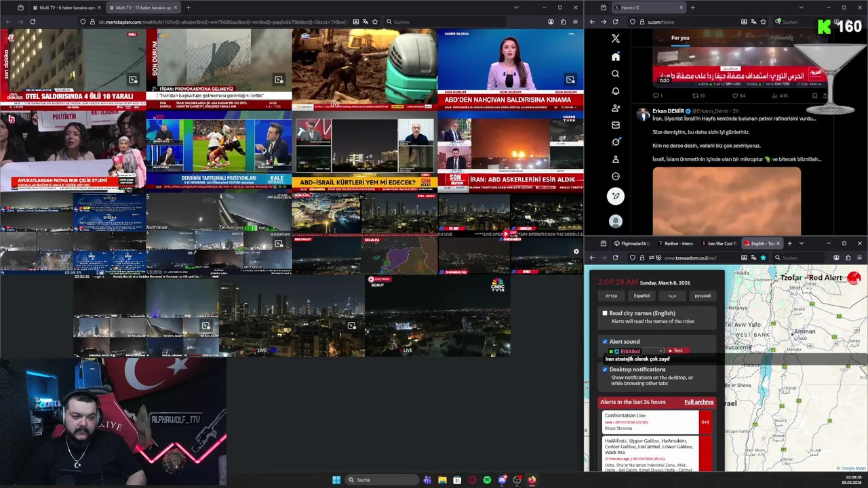Open Discord from the taskbar
The height and width of the screenshot is (488, 868).
502,480
